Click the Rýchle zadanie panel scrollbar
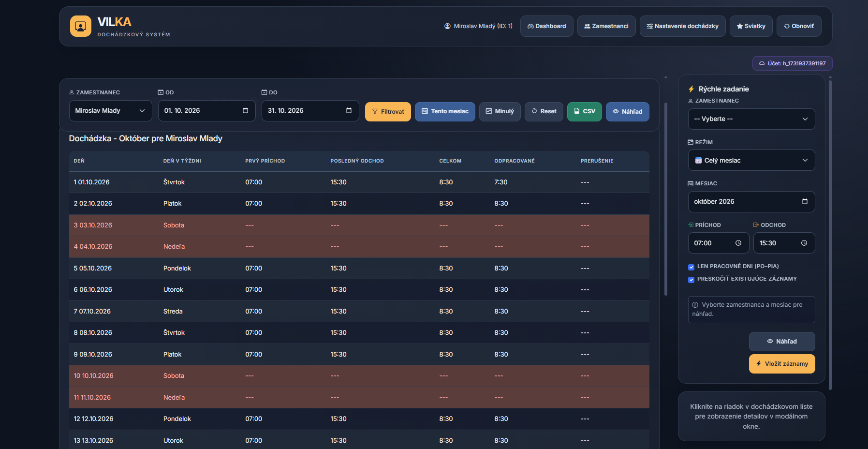Image resolution: width=868 pixels, height=449 pixels. pyautogui.click(x=830, y=235)
